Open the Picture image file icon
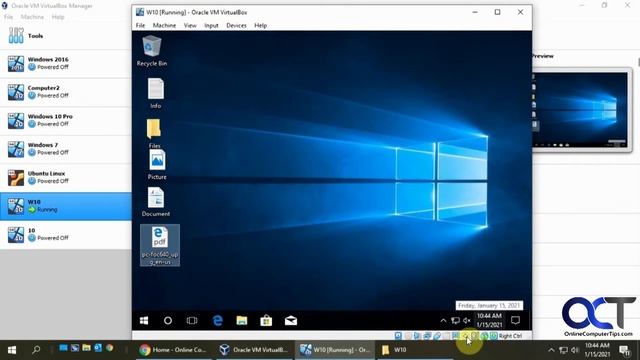The width and height of the screenshot is (640, 360). [157, 164]
